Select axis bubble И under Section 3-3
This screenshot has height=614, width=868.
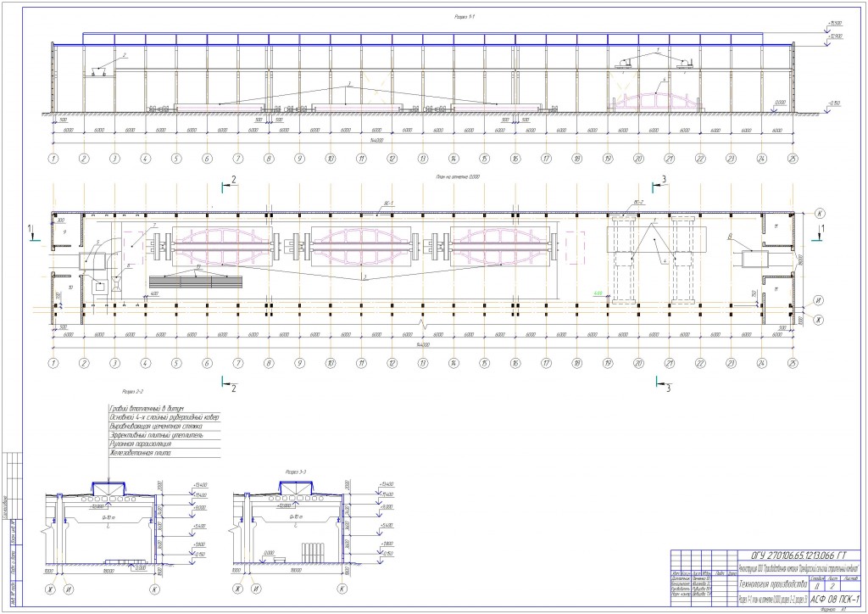(256, 589)
